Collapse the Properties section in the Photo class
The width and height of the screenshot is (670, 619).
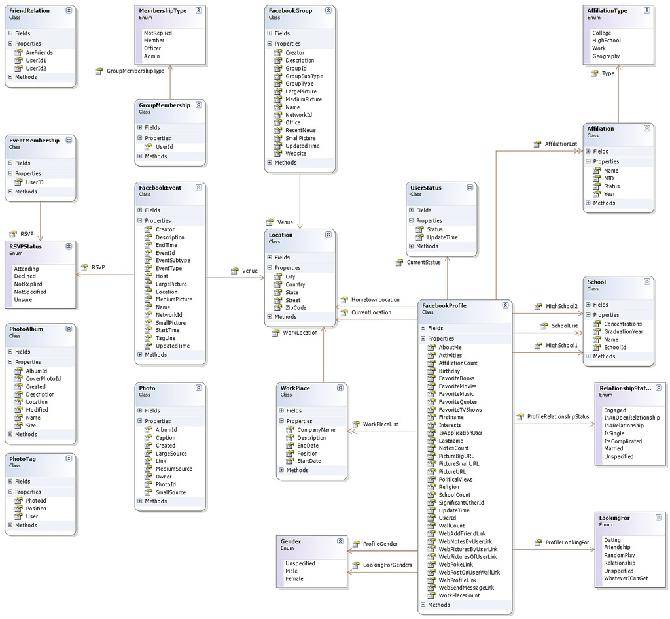pyautogui.click(x=139, y=421)
